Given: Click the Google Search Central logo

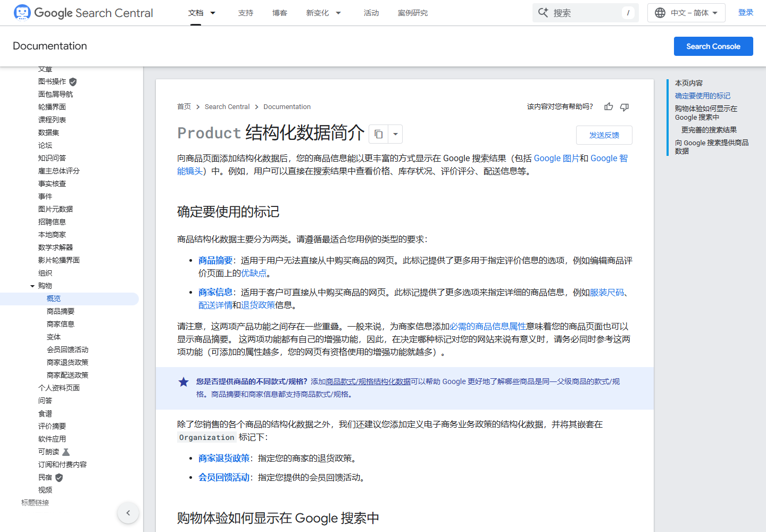Looking at the screenshot, I should pos(84,13).
